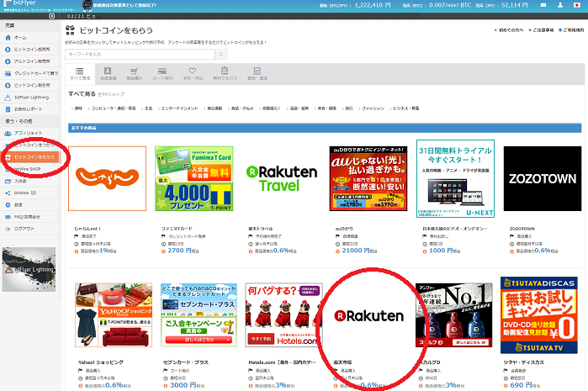Viewport: 588px width, 391px height.
Task: Expand the エンターテインメント category filter
Action: pyautogui.click(x=177, y=108)
